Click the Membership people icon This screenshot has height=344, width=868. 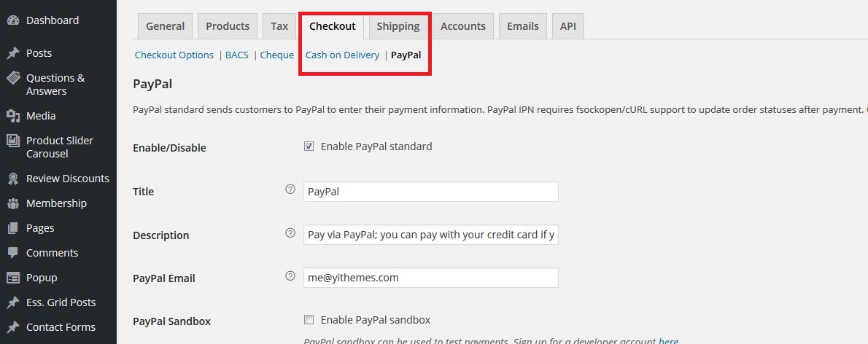pyautogui.click(x=12, y=203)
